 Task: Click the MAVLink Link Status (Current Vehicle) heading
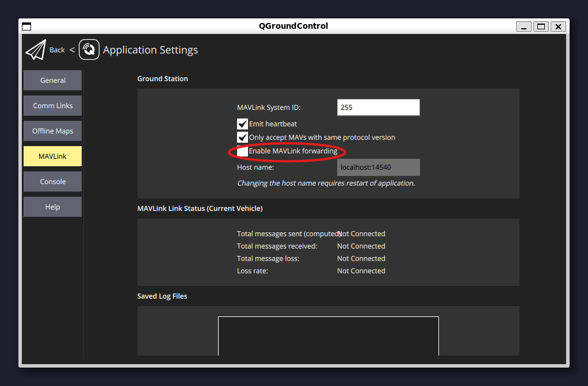click(x=200, y=209)
